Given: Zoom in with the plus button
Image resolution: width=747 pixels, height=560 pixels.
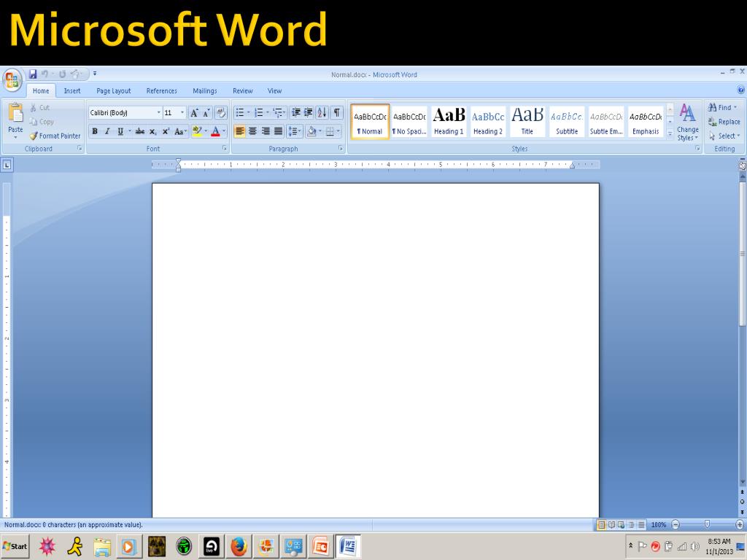Looking at the screenshot, I should point(740,525).
